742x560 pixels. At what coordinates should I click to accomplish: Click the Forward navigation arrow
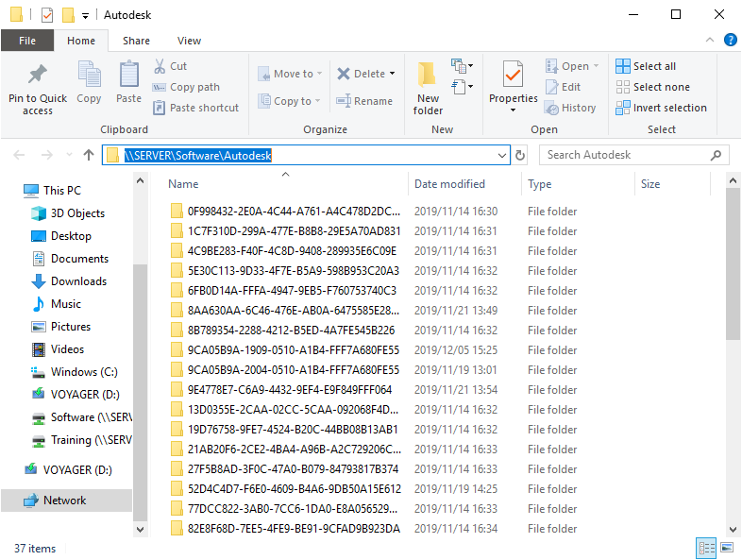[47, 155]
